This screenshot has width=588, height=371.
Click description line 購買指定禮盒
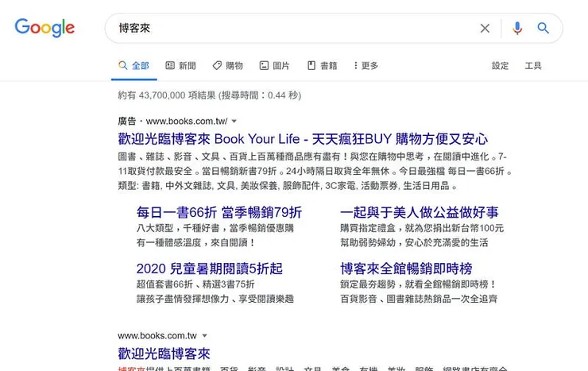[421, 228]
